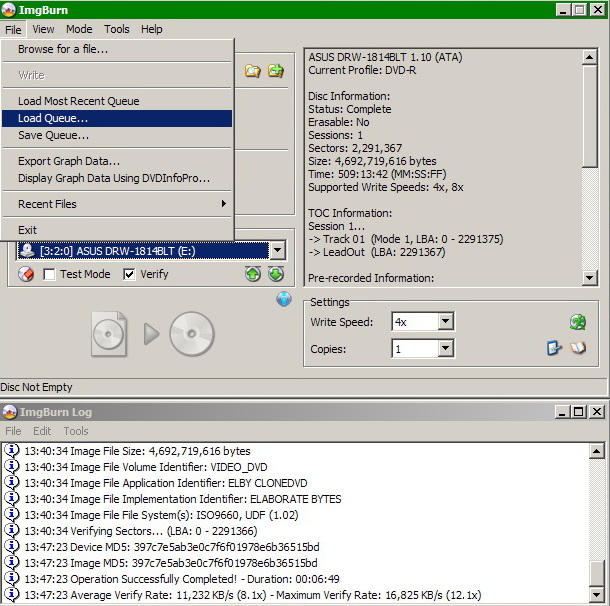The height and width of the screenshot is (606, 610).
Task: Click the info icon beside Operation Successfully Completed entry
Action: [12, 578]
